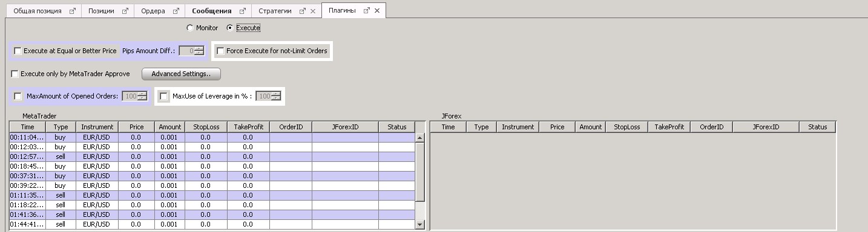The image size is (868, 232).
Task: Click the Pips Amount Diff. value field
Action: (187, 51)
